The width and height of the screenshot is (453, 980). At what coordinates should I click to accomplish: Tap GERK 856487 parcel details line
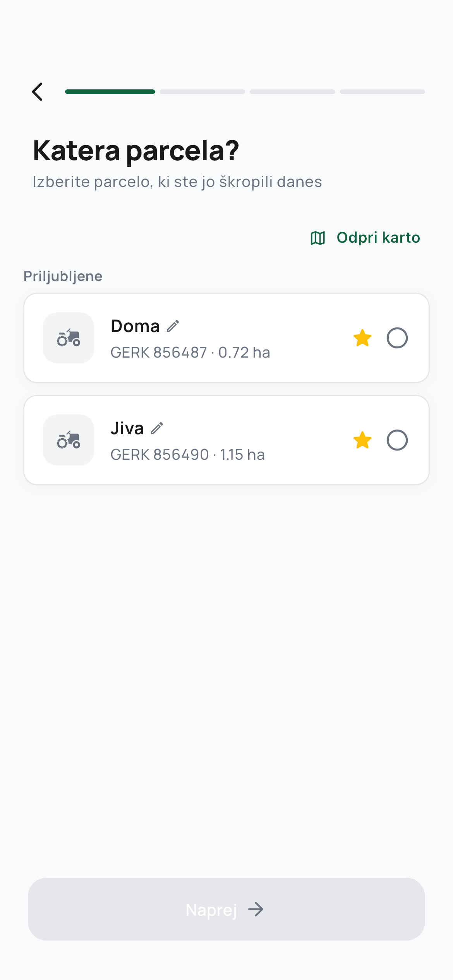pyautogui.click(x=190, y=353)
